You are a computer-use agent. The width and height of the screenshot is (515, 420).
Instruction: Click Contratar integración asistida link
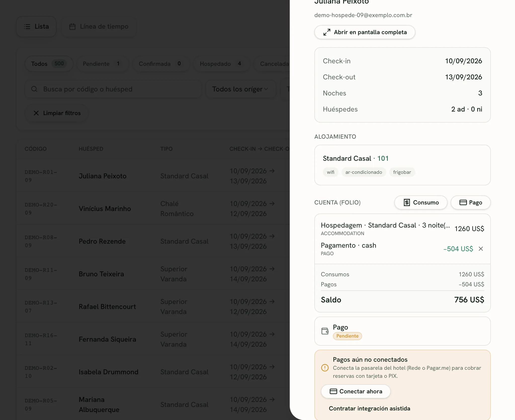click(x=369, y=408)
